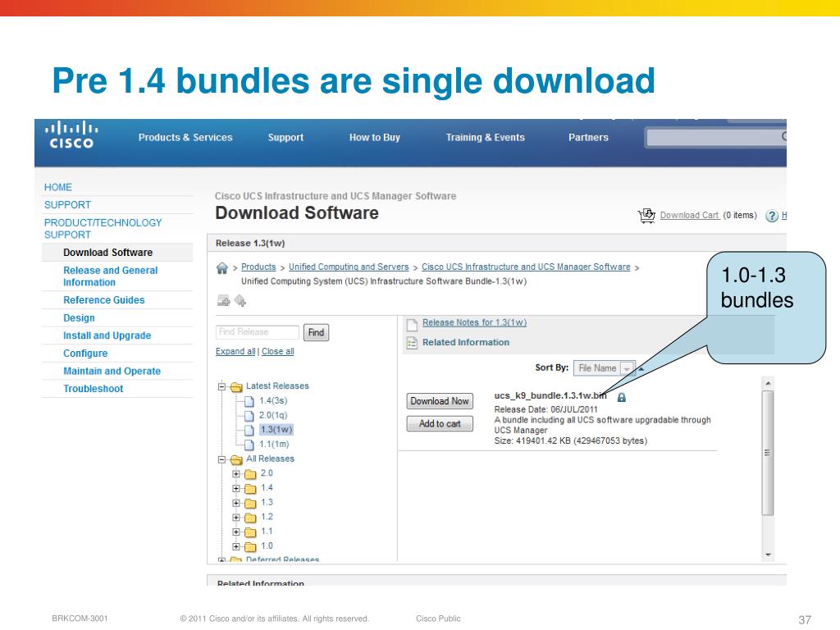Screen dimensions: 840x630
Task: Expand the 1.1 folder
Action: pos(236,532)
